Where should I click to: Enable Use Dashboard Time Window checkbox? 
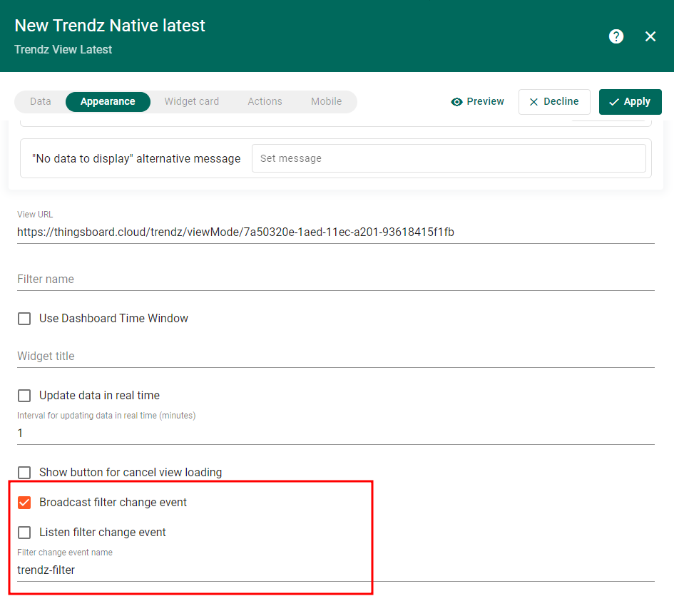pos(24,319)
